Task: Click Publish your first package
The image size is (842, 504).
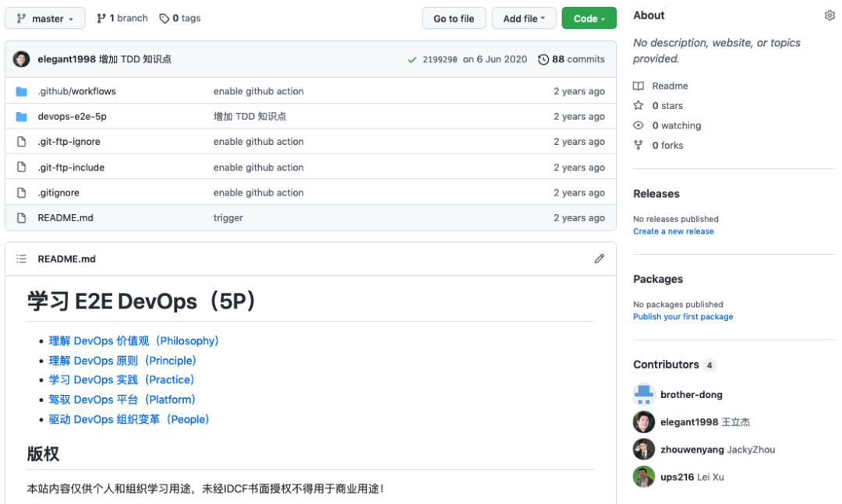Action: coord(683,317)
